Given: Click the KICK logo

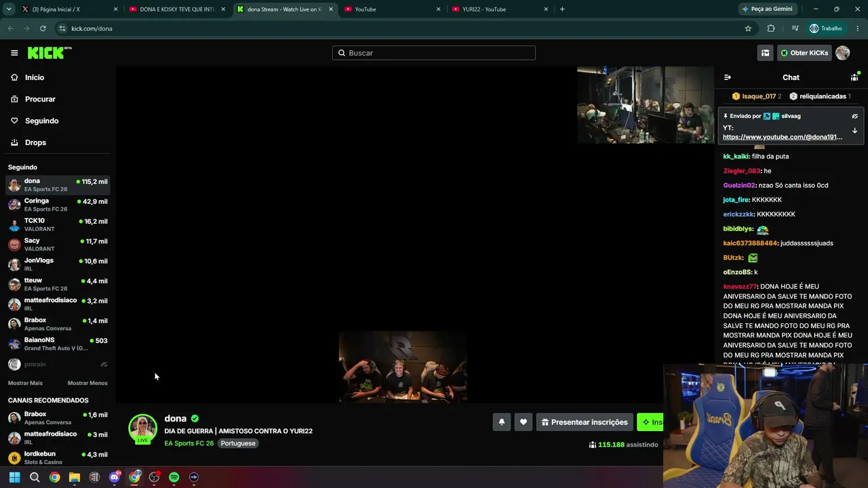Looking at the screenshot, I should pos(50,53).
